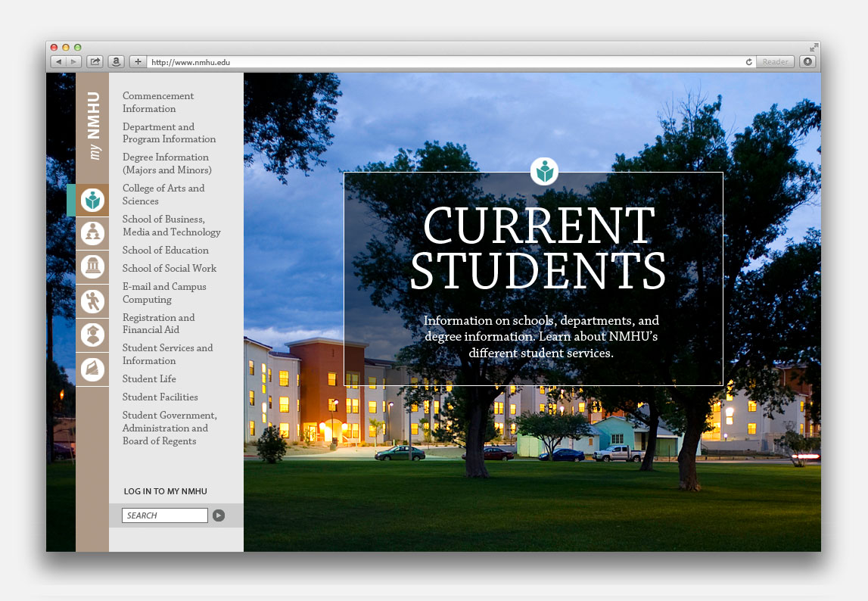Click the round student badge above Current Students

(x=544, y=171)
